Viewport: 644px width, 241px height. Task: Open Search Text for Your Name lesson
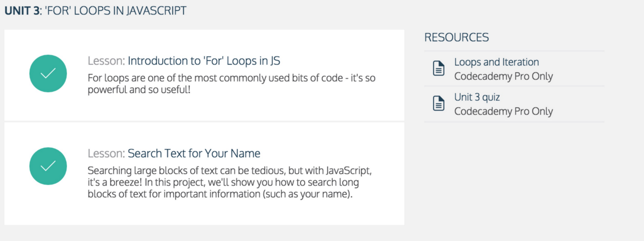coord(194,153)
